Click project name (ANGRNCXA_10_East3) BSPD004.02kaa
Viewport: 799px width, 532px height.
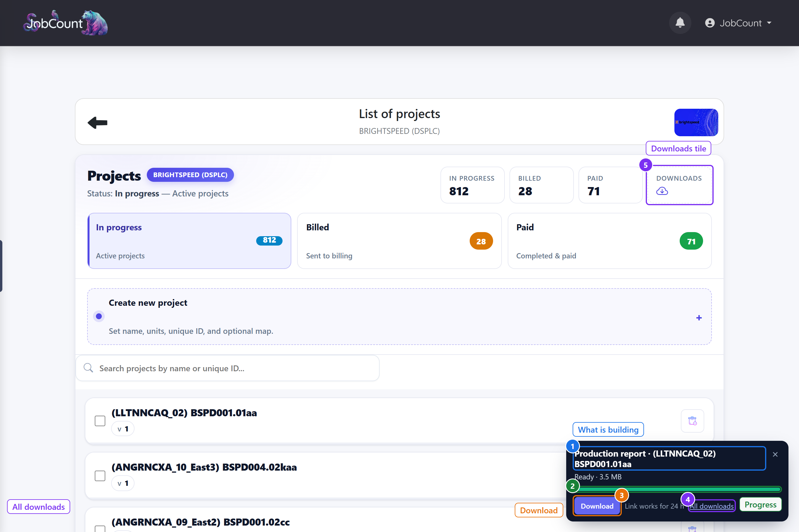[x=204, y=467]
